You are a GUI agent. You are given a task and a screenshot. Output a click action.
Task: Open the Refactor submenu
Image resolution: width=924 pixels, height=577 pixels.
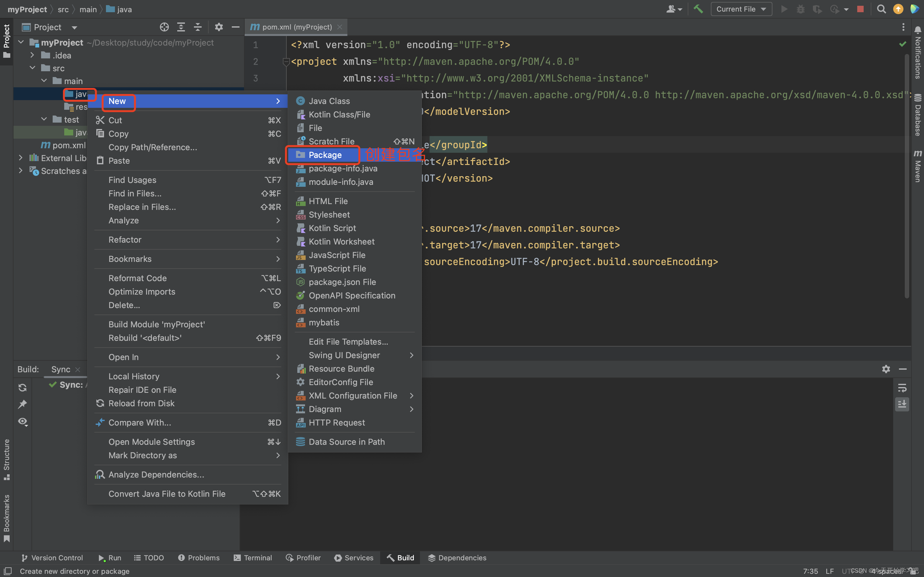coord(188,239)
